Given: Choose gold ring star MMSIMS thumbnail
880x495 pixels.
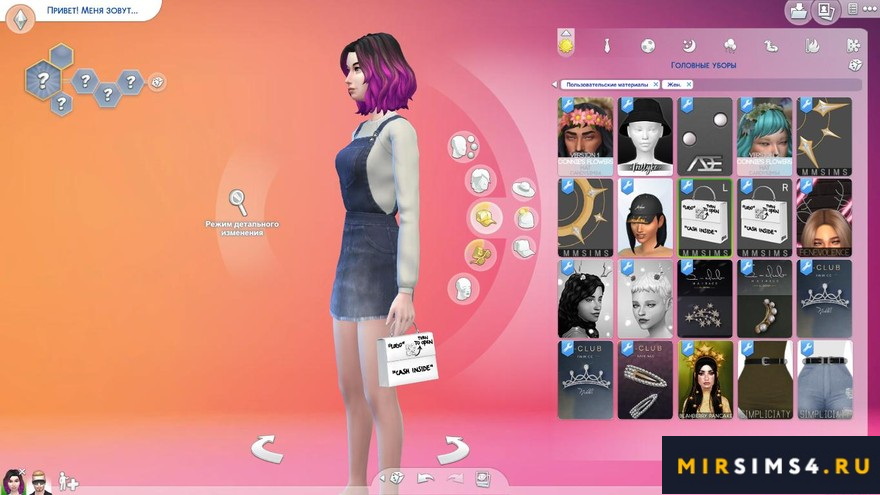Looking at the screenshot, I should (585, 218).
